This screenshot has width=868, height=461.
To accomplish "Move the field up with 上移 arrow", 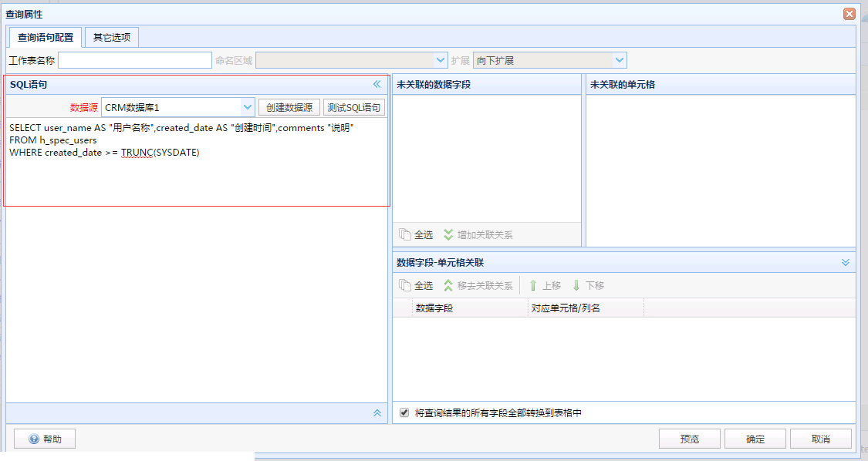I will [x=532, y=285].
